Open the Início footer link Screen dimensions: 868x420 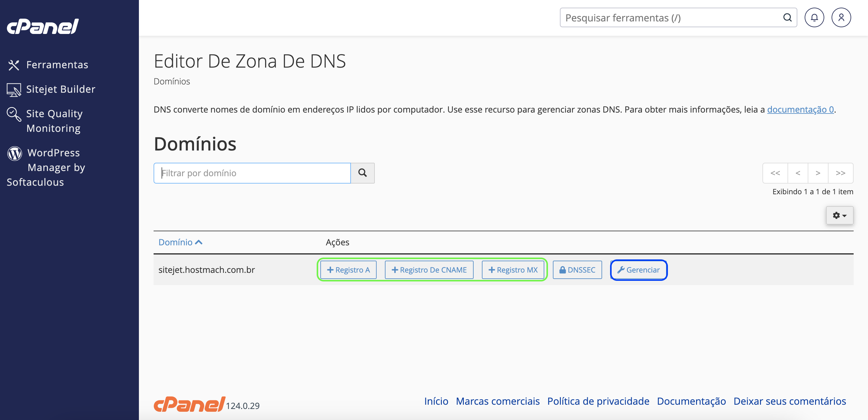(x=436, y=401)
